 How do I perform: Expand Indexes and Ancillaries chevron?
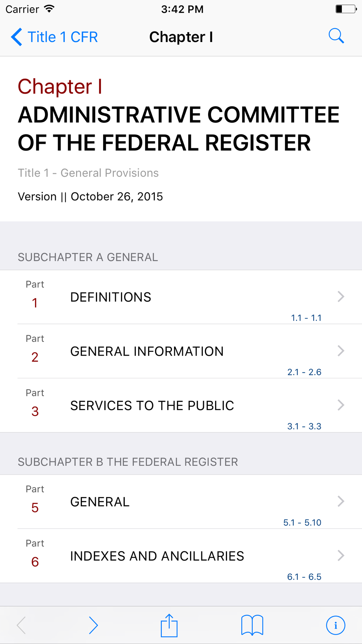[341, 555]
